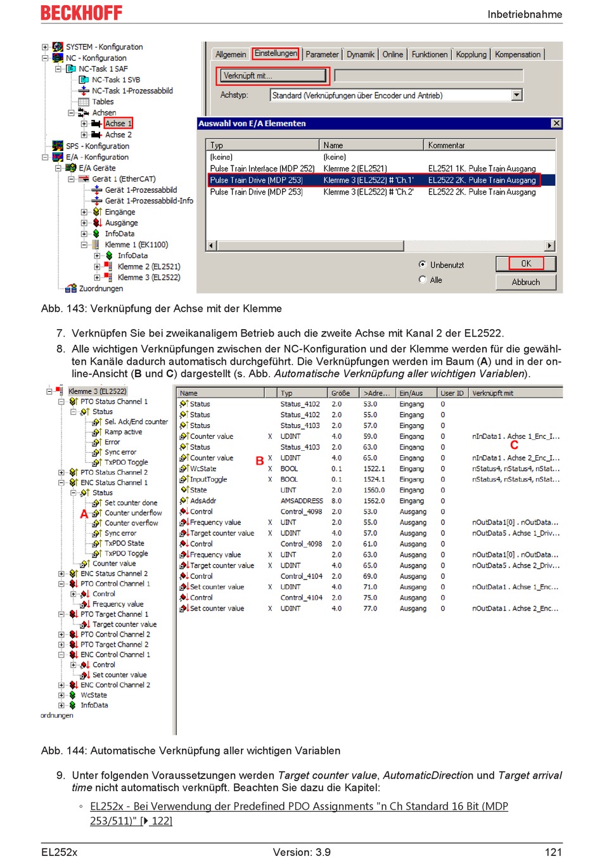Click the Counter underflow variable icon
Viewport: 602px width, 868px height.
coord(97,513)
